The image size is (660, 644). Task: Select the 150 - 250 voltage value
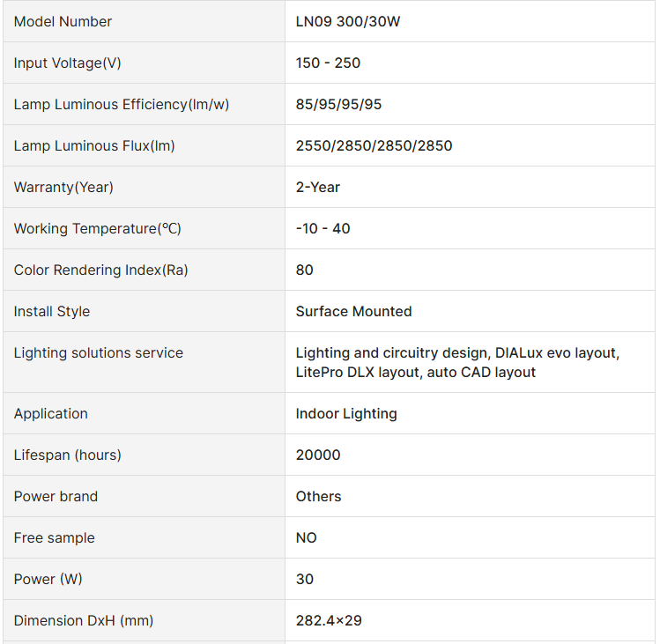[x=328, y=63]
